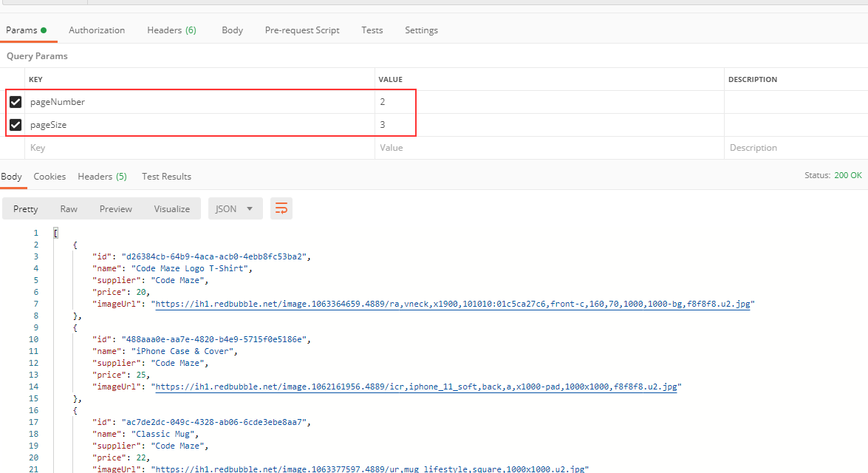Open the JSON format dropdown
868x473 pixels.
(235, 209)
